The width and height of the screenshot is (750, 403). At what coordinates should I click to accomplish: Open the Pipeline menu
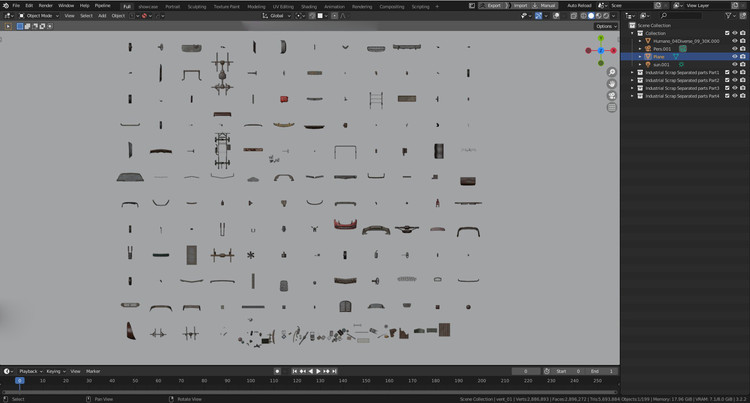(x=102, y=6)
